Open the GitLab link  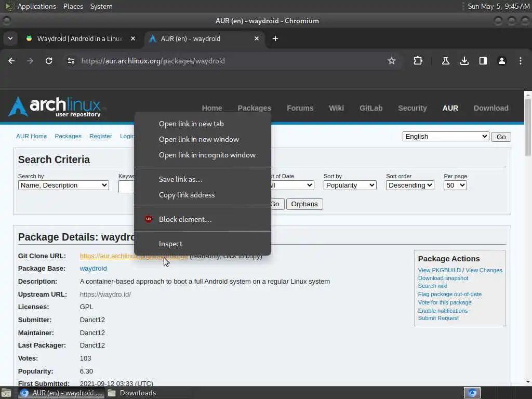tap(371, 108)
